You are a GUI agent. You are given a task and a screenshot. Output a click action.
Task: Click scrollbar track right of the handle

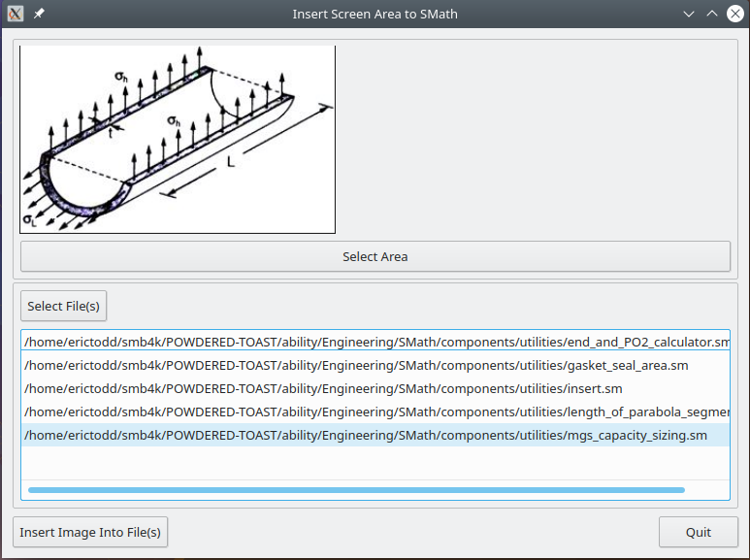point(706,490)
